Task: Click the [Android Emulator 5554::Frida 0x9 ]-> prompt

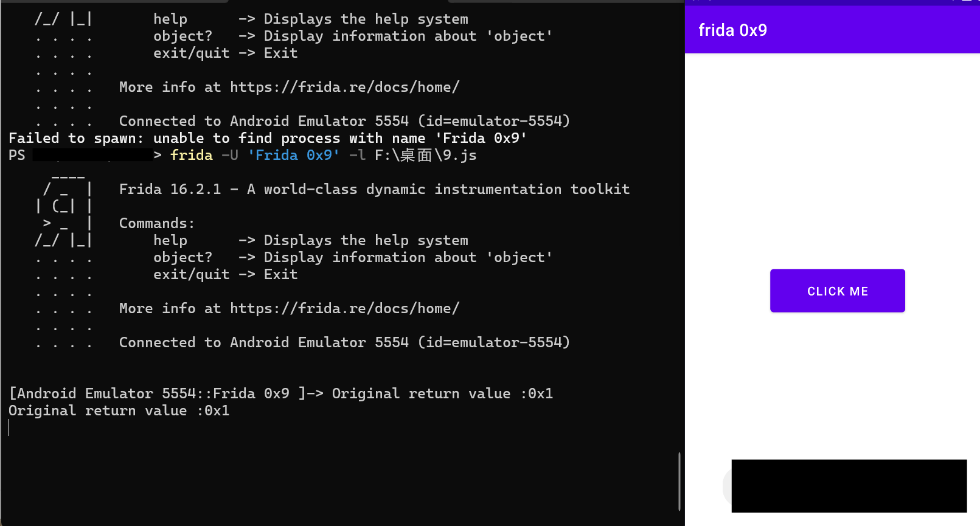Action: point(166,393)
